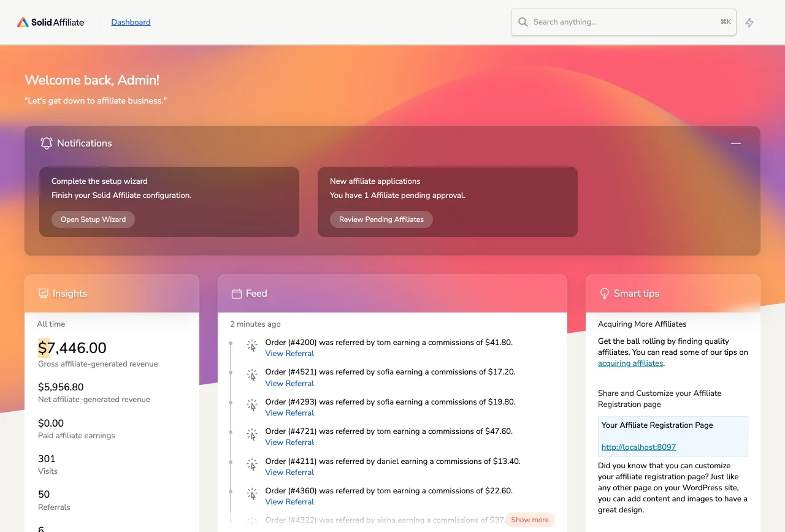The height and width of the screenshot is (532, 785).
Task: Click the Welcome back, Admin! heading
Action: (92, 80)
